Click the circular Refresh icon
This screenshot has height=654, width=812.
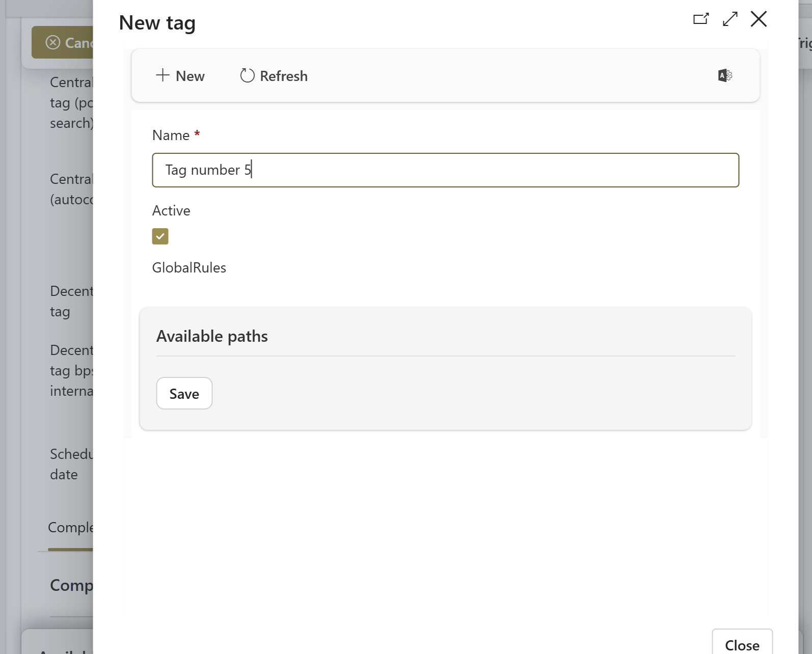[247, 75]
